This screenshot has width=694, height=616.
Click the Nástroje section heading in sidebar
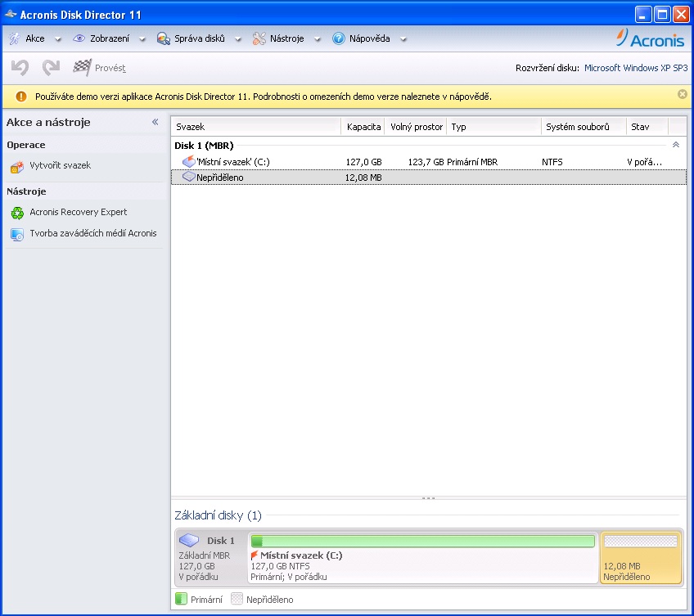[x=26, y=191]
